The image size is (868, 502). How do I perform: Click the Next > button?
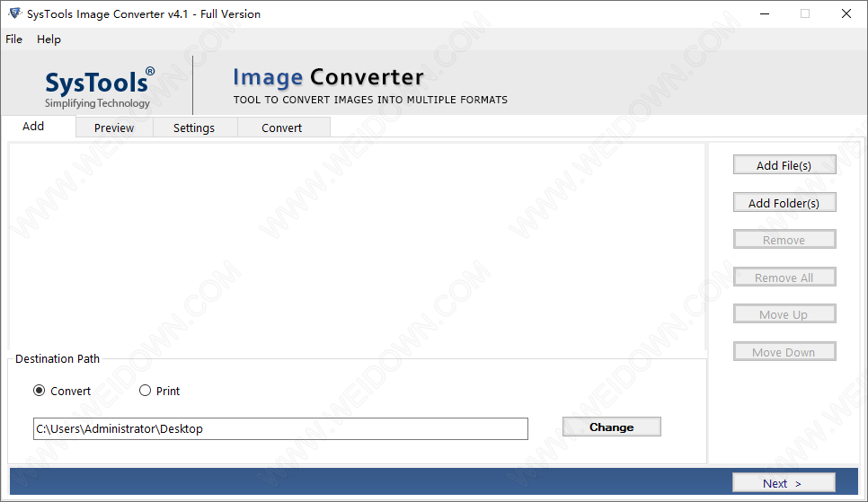784,482
